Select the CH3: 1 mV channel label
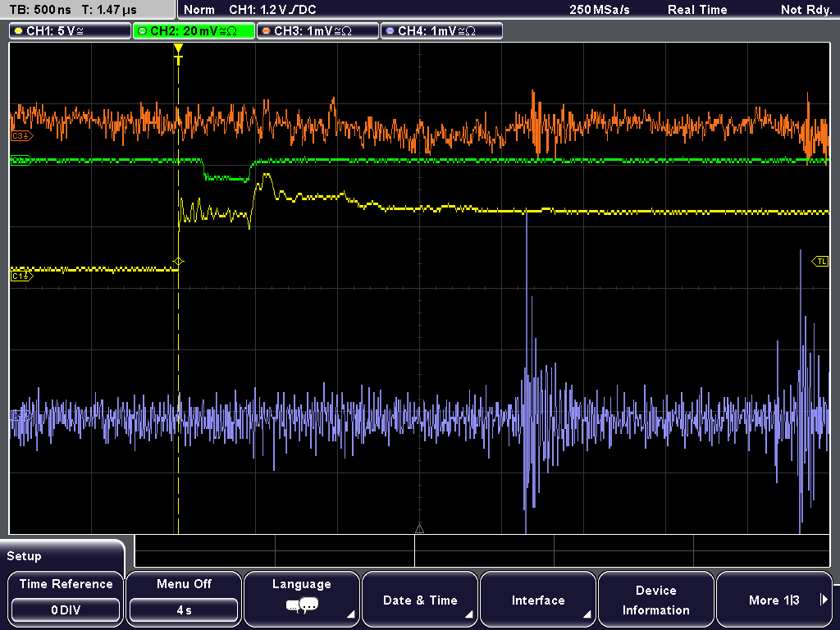 tap(317, 31)
